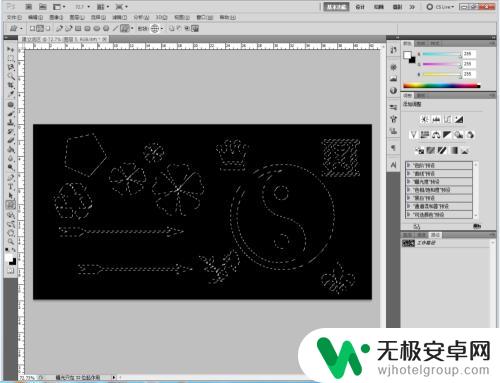The image size is (500, 383).
Task: Add a Gradient Map adjustment
Action: click(454, 150)
